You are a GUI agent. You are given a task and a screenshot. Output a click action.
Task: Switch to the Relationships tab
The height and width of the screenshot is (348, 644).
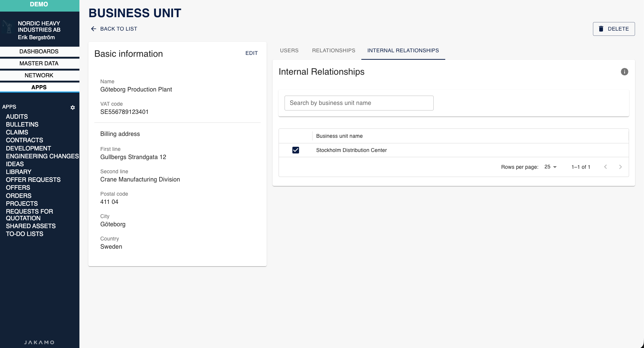(x=333, y=50)
